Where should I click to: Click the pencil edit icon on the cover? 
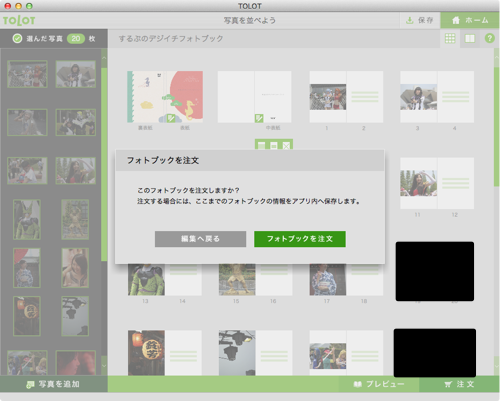[x=171, y=118]
